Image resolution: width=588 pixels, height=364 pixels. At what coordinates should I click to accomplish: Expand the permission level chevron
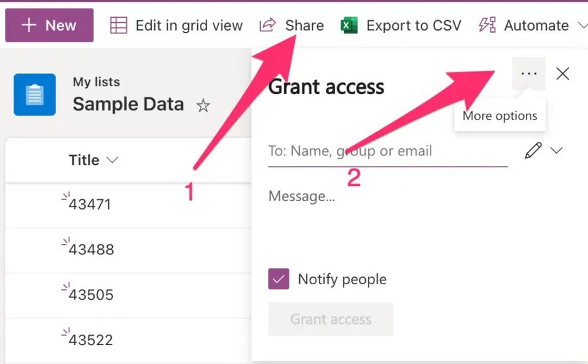556,150
